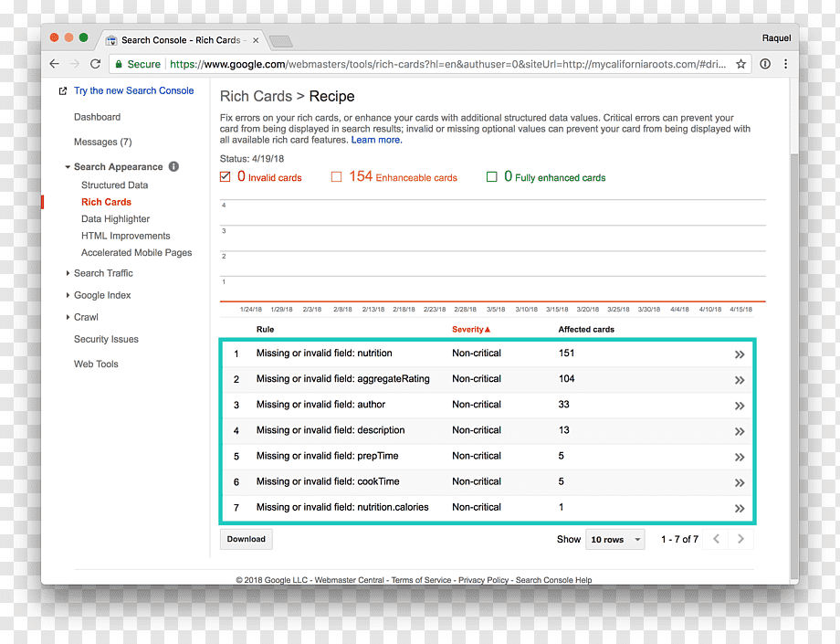Click the Learn more link
The width and height of the screenshot is (840, 644).
coord(376,140)
